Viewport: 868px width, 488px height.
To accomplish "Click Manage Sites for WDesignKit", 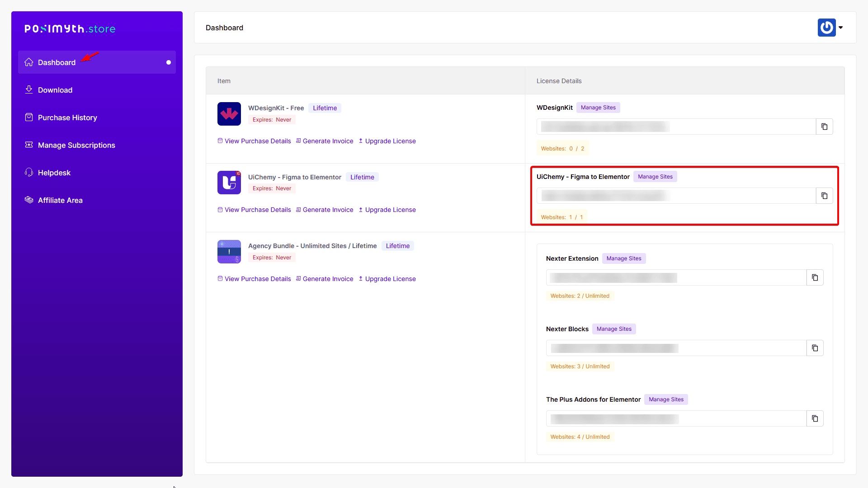I will pos(598,108).
